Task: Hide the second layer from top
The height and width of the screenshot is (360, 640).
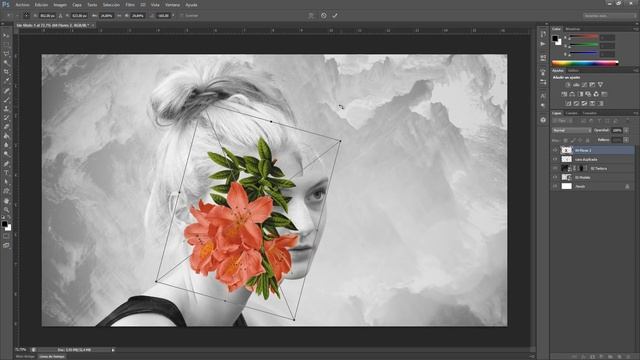Action: click(555, 159)
